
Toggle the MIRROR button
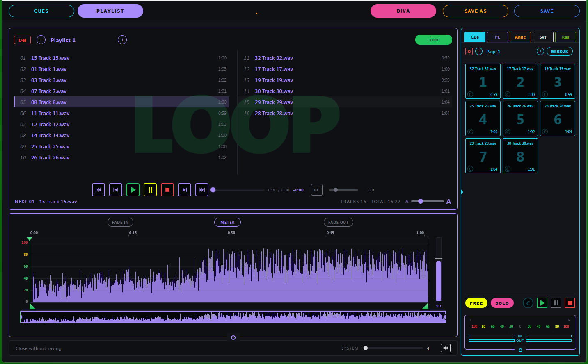[560, 51]
